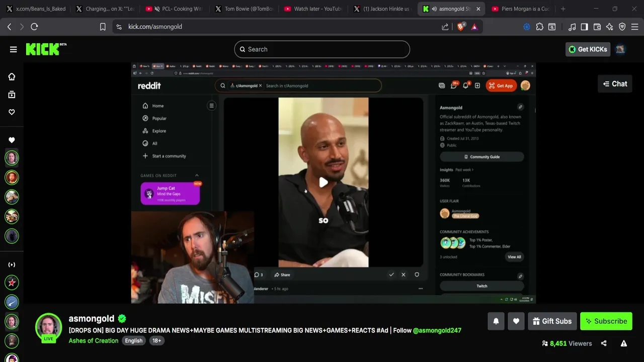
Task: Open the Brave Rewards triangle icon
Action: point(474,27)
